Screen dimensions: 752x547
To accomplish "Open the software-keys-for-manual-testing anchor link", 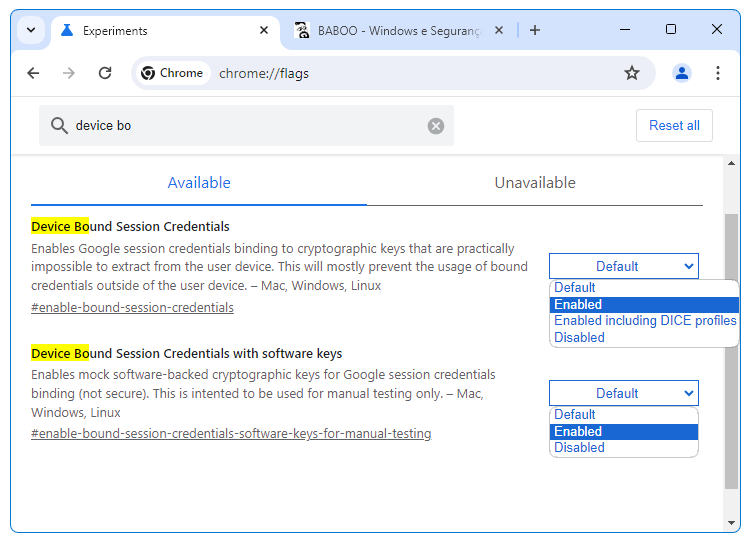I will click(231, 434).
